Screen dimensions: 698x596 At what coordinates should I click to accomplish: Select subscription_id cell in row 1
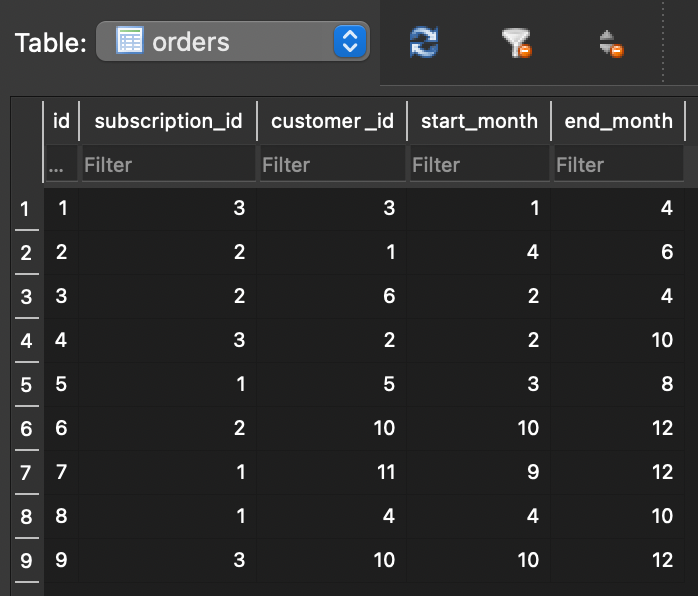click(x=168, y=208)
